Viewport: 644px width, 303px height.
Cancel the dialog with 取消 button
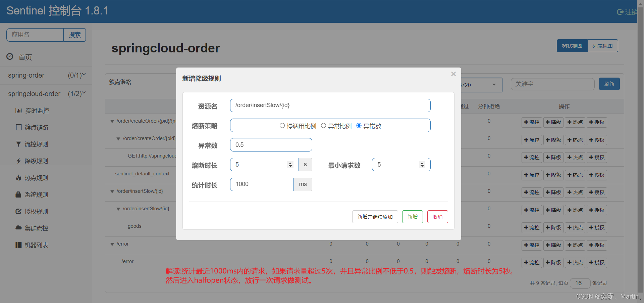click(x=437, y=217)
